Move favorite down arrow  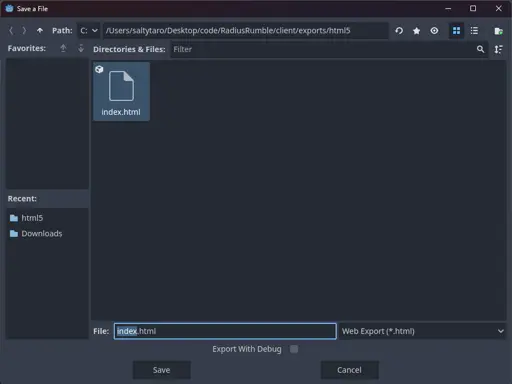pyautogui.click(x=81, y=49)
